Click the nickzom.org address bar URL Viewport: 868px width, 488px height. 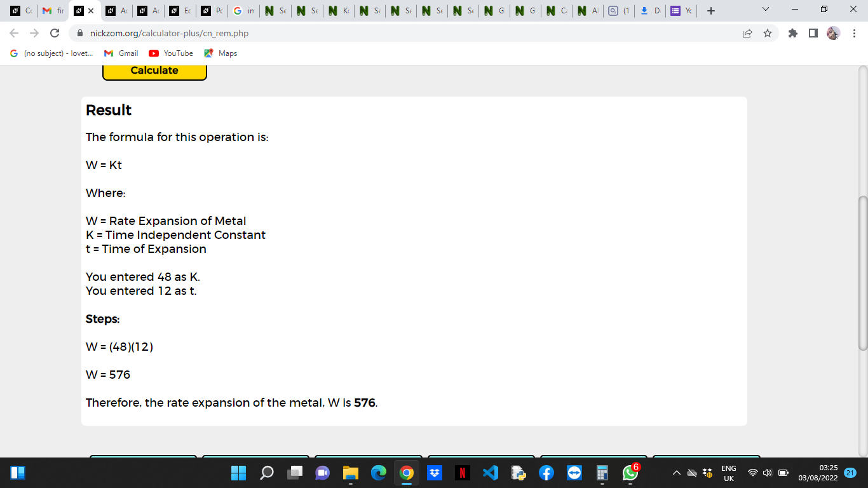(x=169, y=33)
